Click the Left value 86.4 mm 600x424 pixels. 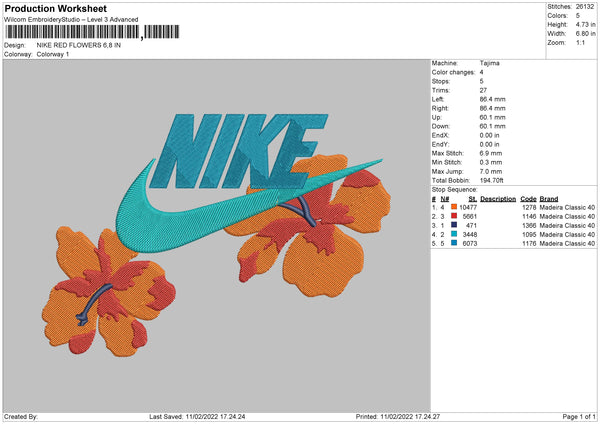492,99
